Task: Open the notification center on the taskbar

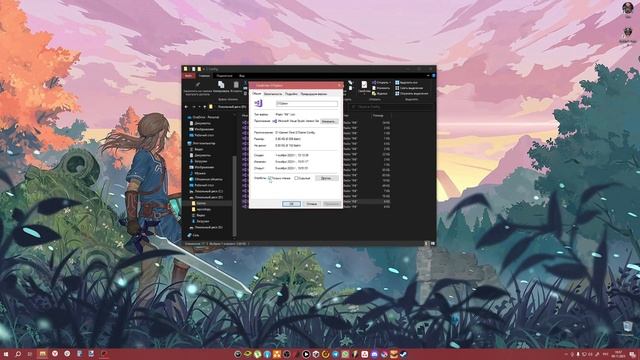Action: coord(632,354)
